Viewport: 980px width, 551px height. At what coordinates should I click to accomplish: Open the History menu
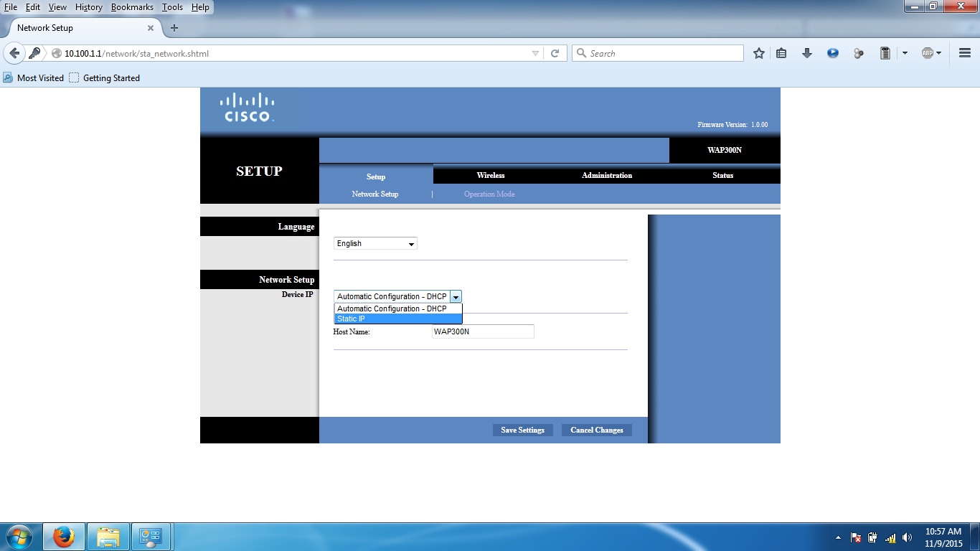[89, 7]
